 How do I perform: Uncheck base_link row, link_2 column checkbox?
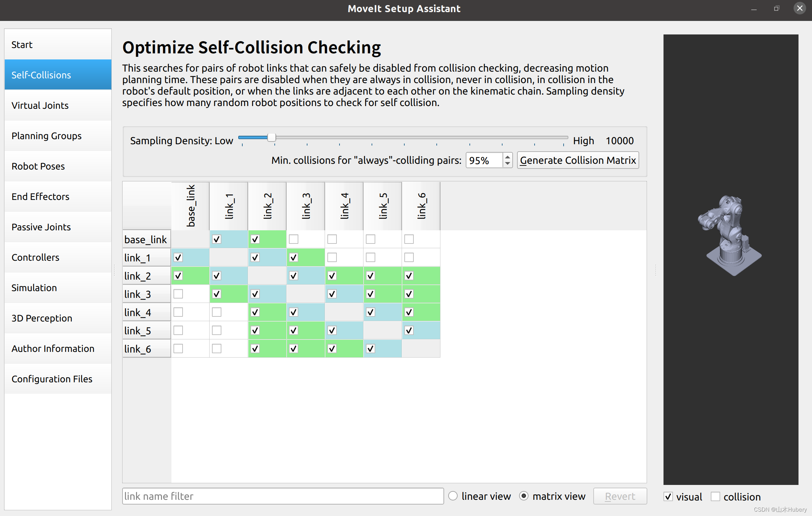(255, 239)
